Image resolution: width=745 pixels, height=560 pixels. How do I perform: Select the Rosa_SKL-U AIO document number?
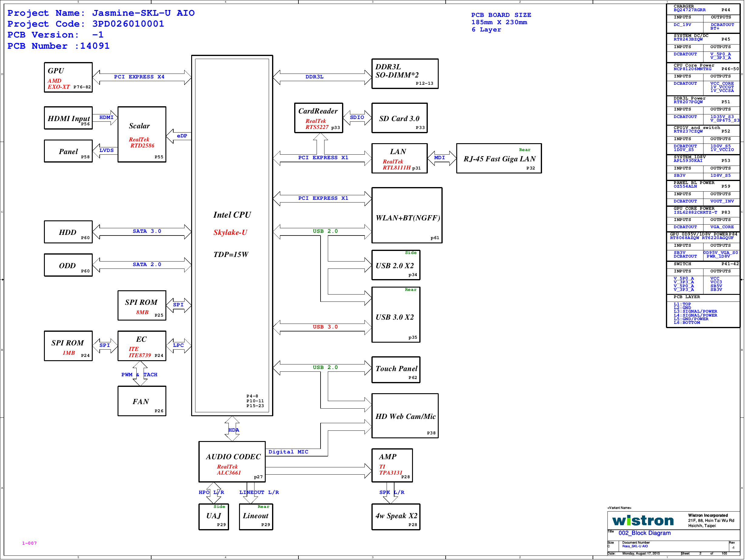(x=635, y=546)
